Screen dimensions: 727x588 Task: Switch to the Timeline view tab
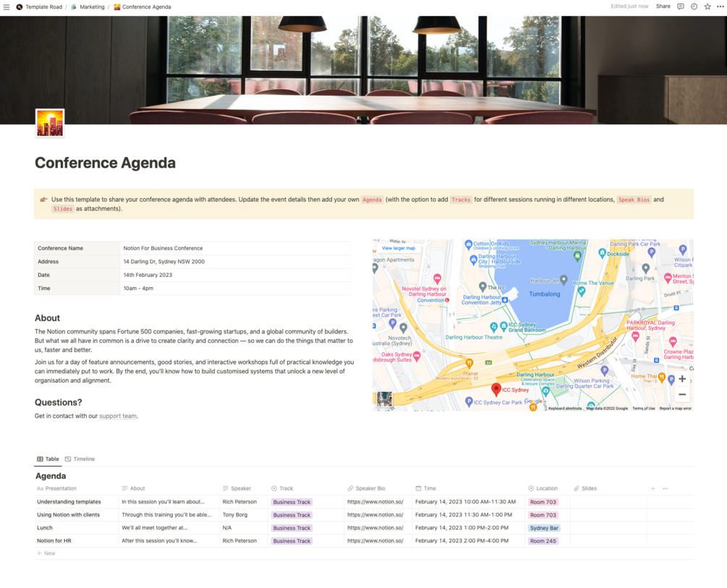(80, 459)
